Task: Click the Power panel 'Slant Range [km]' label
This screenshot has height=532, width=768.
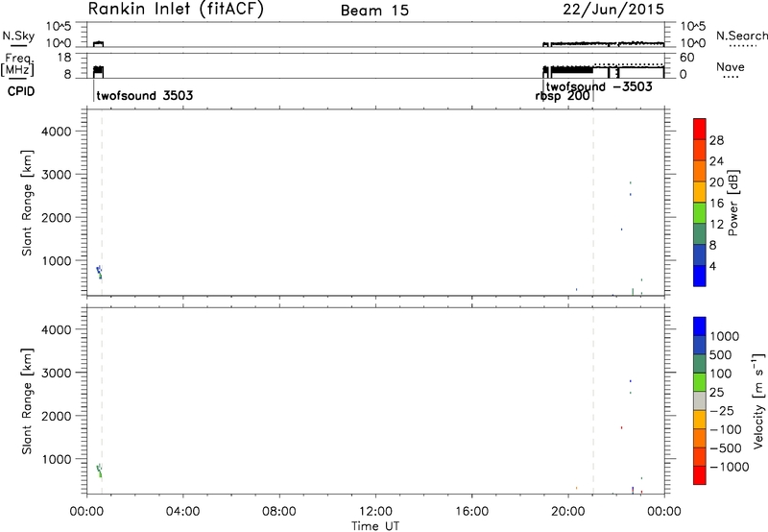Action: (x=27, y=203)
